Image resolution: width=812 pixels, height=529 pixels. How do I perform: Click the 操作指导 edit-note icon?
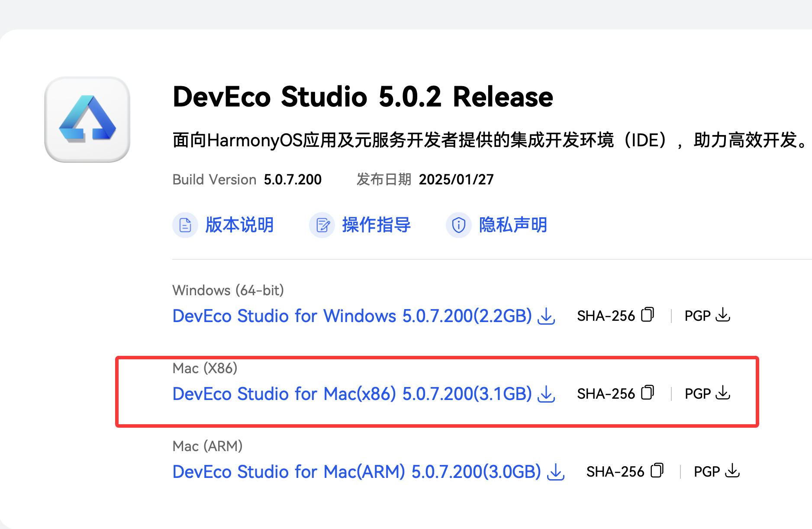click(x=322, y=225)
